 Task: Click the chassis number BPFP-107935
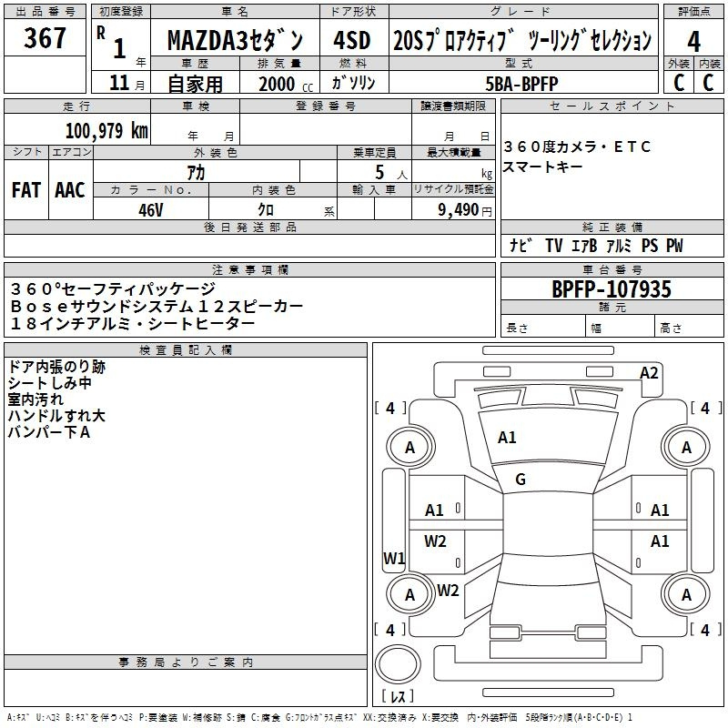point(612,290)
